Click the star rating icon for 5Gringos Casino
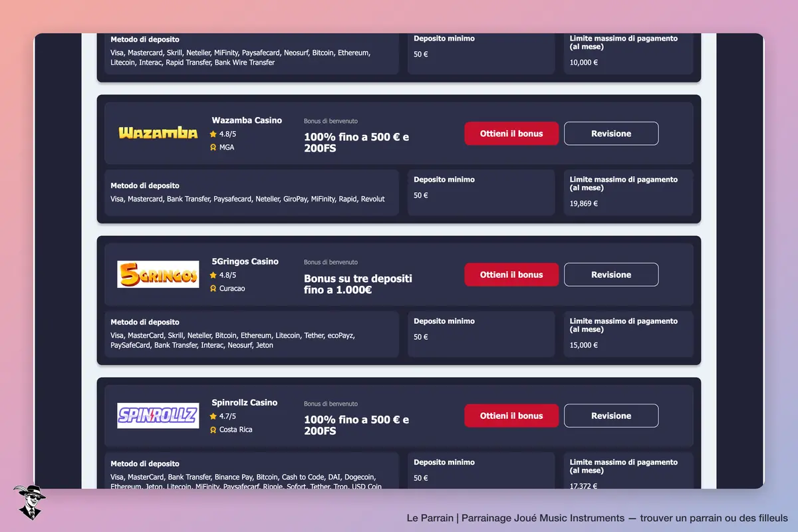The width and height of the screenshot is (798, 532). [x=213, y=275]
